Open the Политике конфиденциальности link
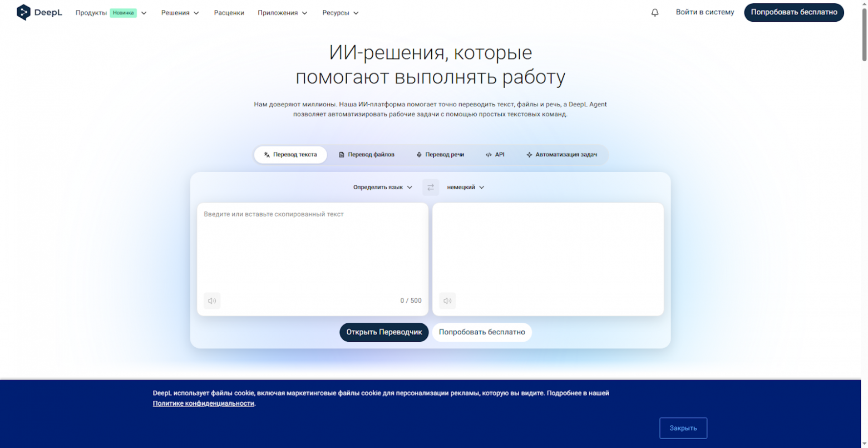 pos(203,403)
